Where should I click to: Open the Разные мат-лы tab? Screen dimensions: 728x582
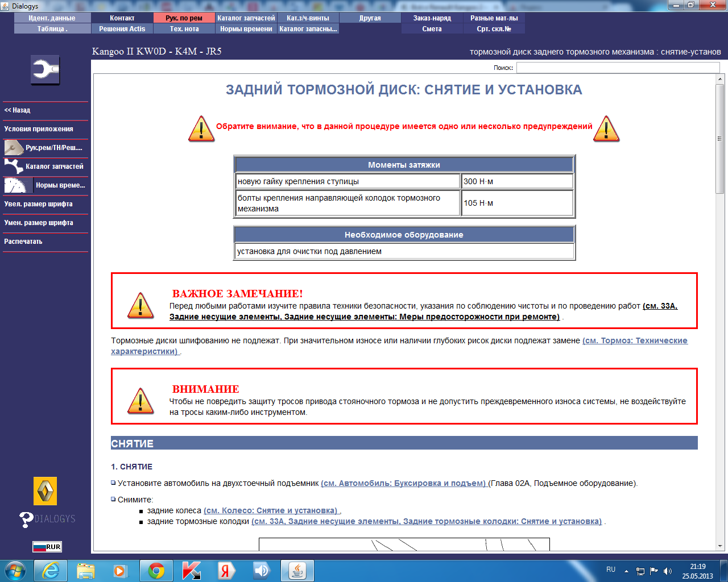click(494, 18)
